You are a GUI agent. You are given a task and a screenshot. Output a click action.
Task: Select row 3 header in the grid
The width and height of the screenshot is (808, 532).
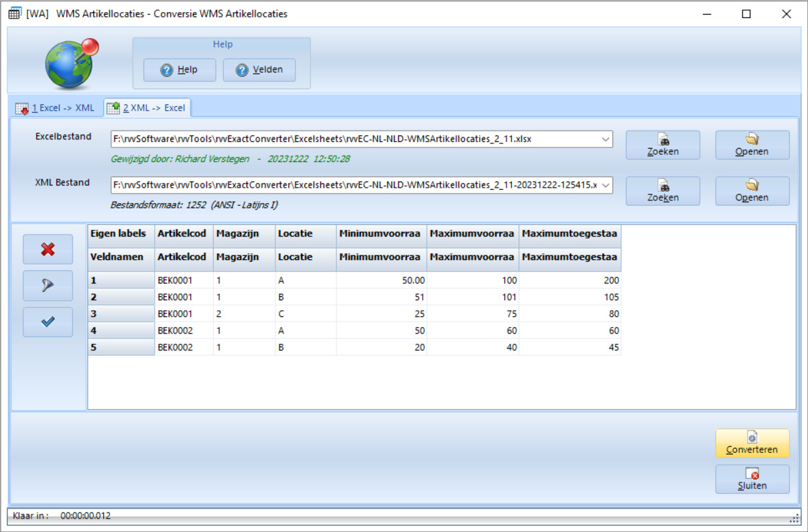point(121,314)
